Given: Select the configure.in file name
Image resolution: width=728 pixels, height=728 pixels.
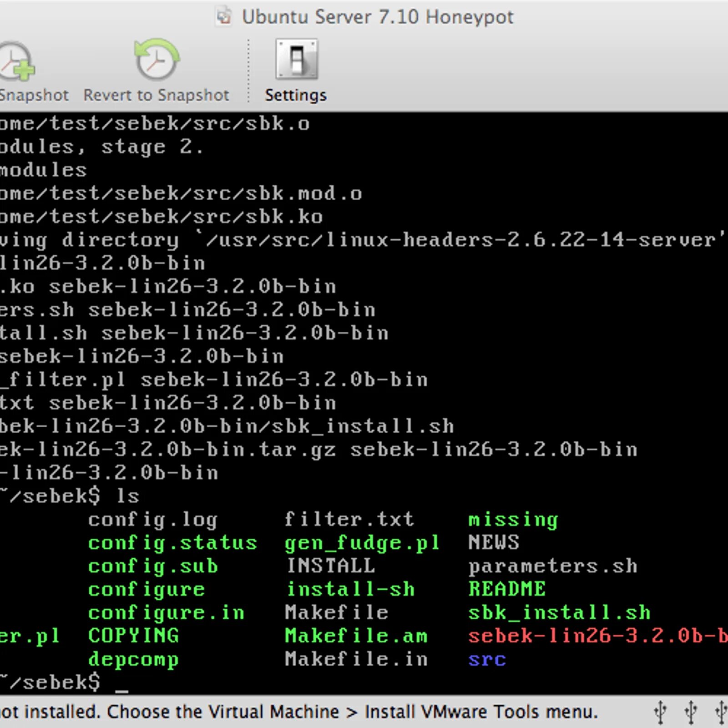Looking at the screenshot, I should click(x=166, y=613).
